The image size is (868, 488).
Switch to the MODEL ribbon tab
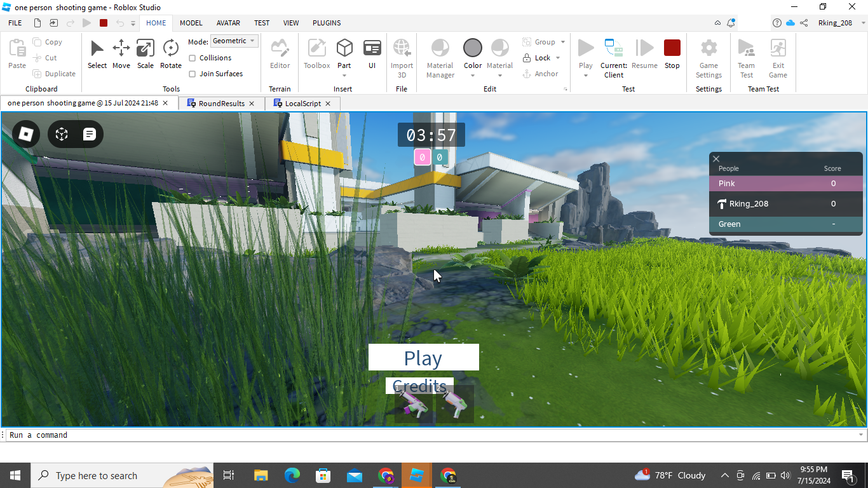point(191,23)
